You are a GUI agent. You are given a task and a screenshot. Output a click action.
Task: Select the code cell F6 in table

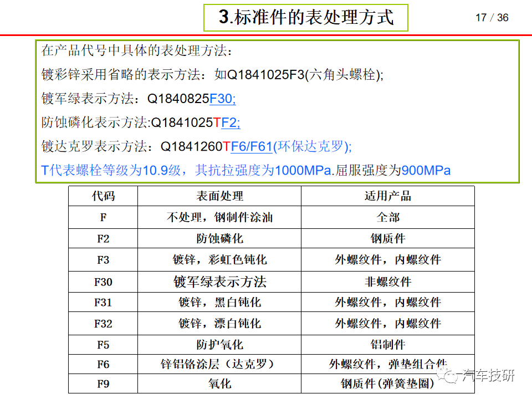(103, 365)
